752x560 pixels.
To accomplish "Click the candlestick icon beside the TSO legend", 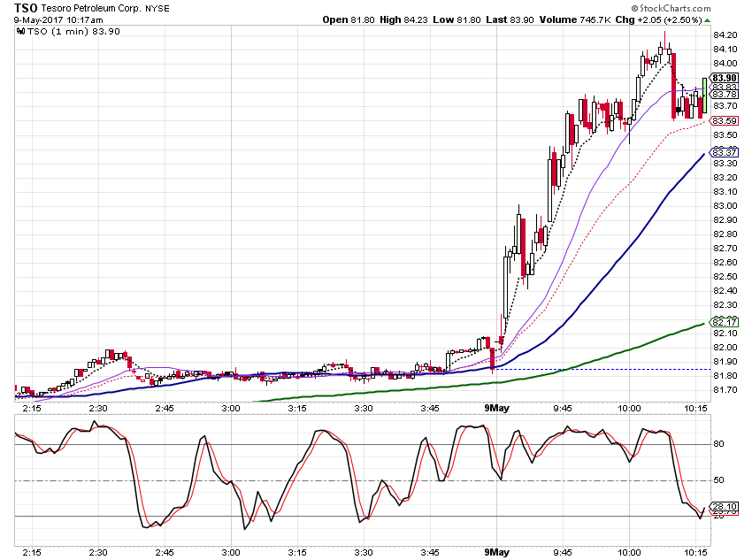I will [x=20, y=32].
